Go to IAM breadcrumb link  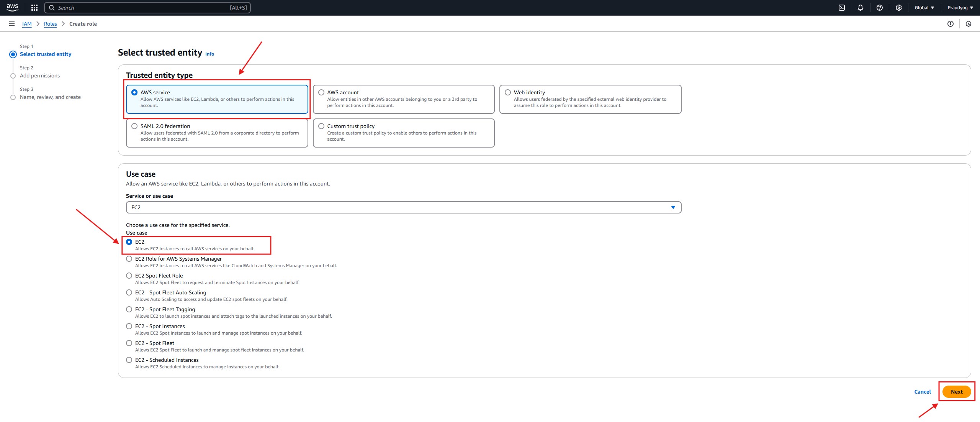click(x=27, y=24)
